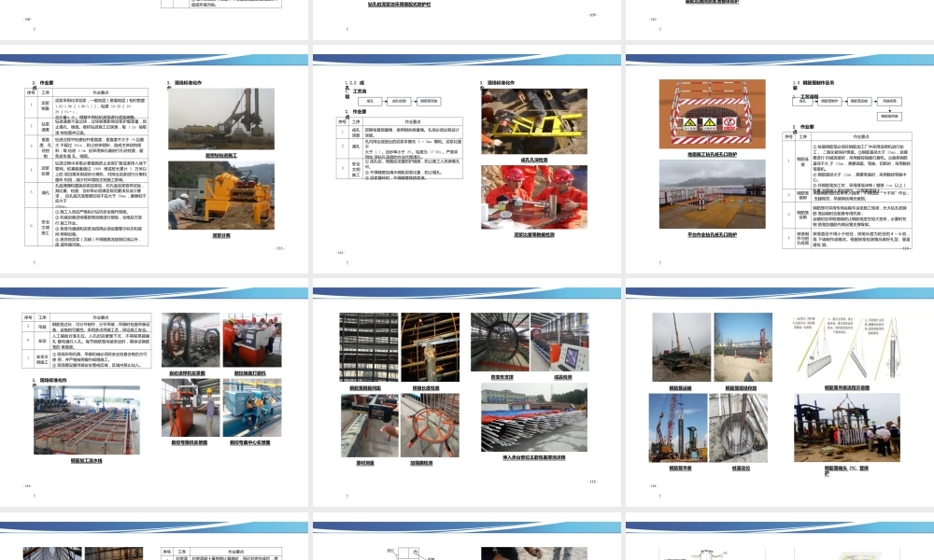This screenshot has width=934, height=560.
Task: Select the red-white striped barrier illustration
Action: [712, 114]
